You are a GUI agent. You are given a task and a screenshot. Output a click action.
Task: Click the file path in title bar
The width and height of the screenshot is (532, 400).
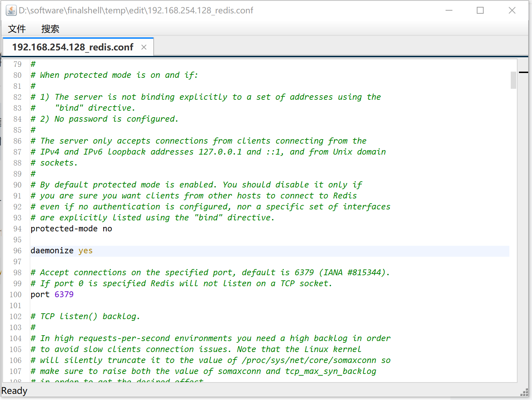136,10
